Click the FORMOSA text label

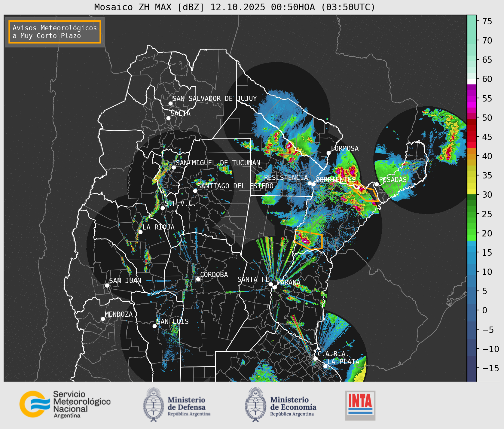(x=345, y=148)
